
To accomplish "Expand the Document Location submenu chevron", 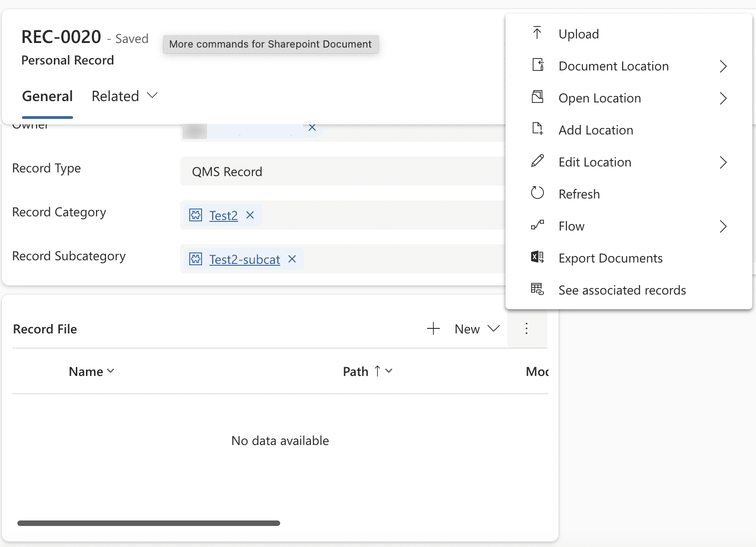I will (723, 66).
